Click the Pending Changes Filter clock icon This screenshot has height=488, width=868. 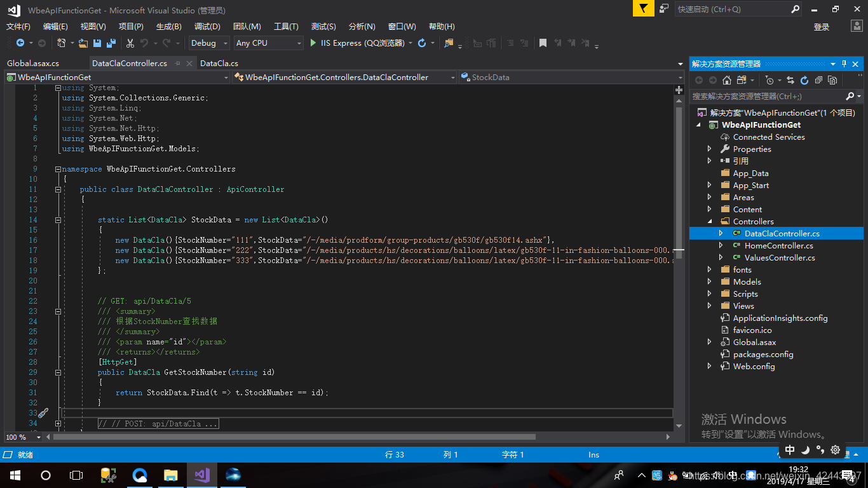[770, 80]
